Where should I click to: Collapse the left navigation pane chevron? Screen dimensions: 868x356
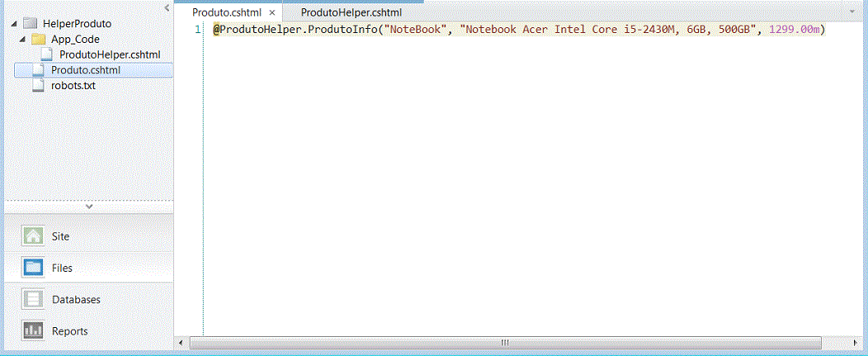tap(167, 7)
